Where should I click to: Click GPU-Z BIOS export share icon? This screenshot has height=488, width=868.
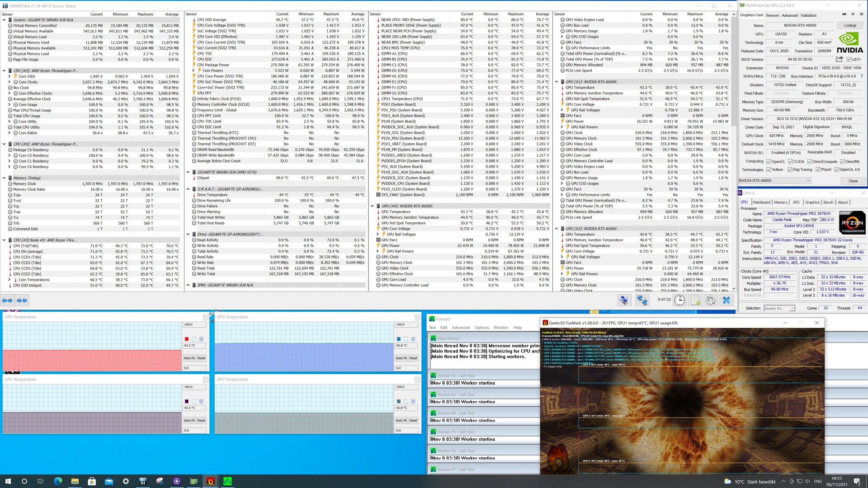[840, 59]
